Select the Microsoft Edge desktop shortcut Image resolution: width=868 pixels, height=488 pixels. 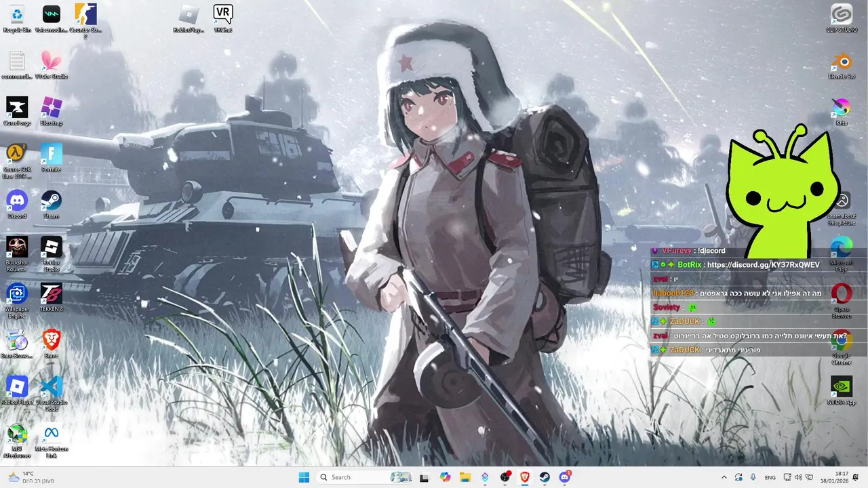tap(842, 254)
